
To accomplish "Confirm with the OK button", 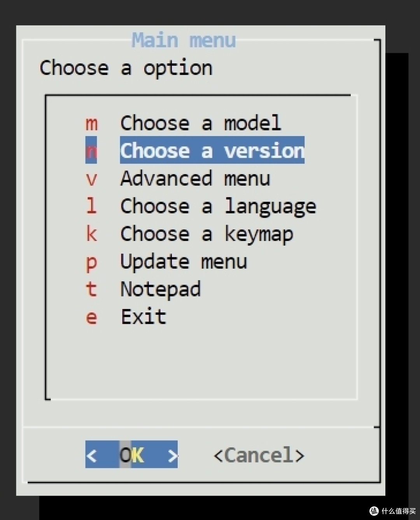I will tap(131, 454).
